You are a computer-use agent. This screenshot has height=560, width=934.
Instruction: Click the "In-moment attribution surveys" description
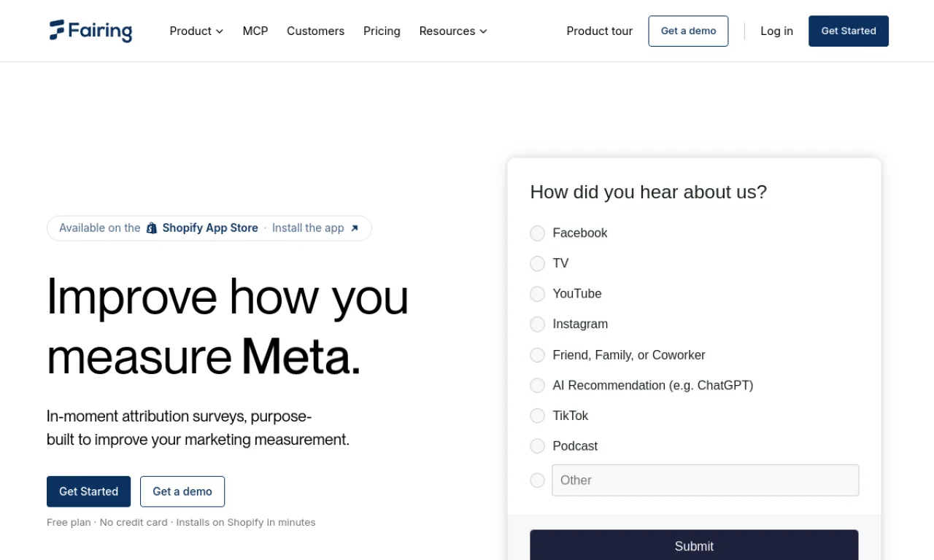pyautogui.click(x=198, y=428)
